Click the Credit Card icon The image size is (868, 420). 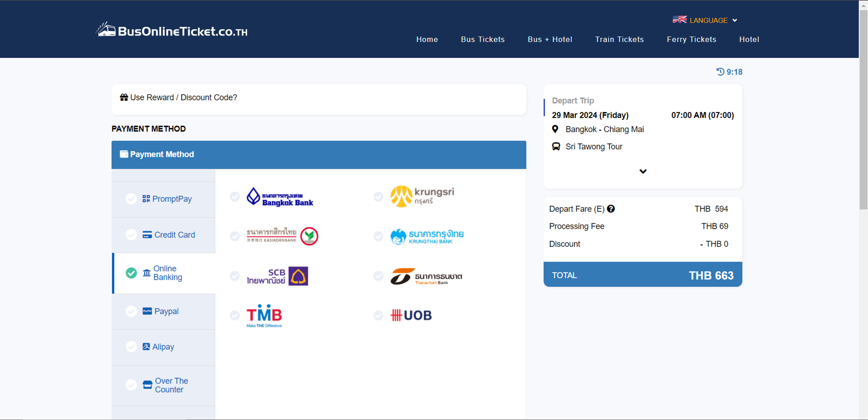(x=147, y=235)
